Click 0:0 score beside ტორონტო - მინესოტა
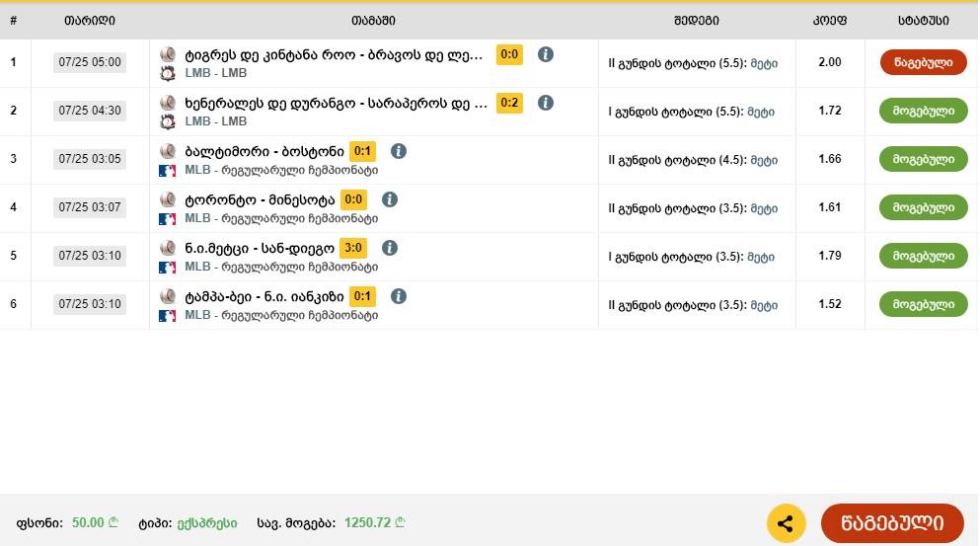The image size is (980, 546). pos(353,199)
